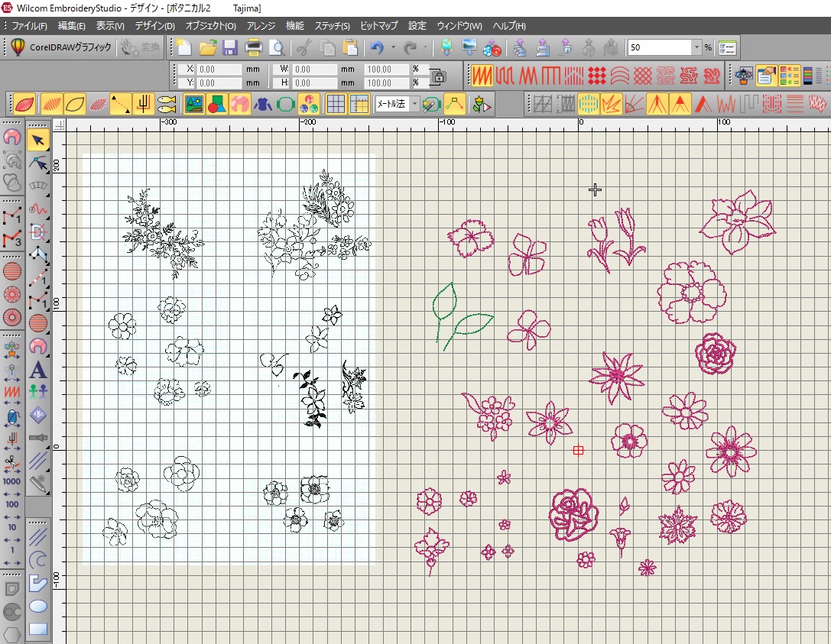Choose the Zigzag stitch type icon
831x644 pixels.
[527, 76]
